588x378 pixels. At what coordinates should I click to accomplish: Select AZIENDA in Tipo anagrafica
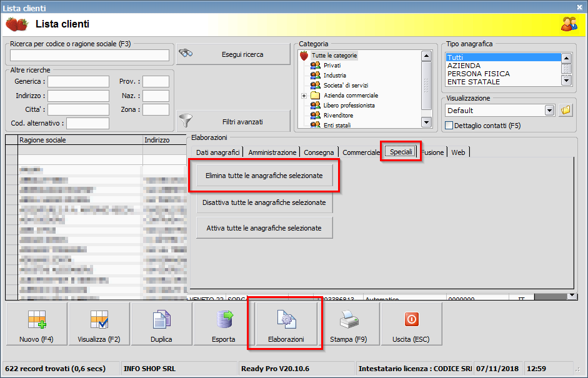click(503, 66)
